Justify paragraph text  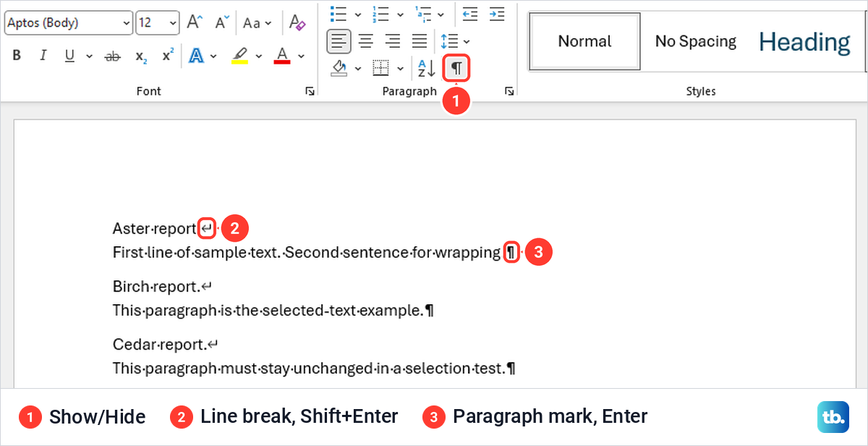point(420,41)
